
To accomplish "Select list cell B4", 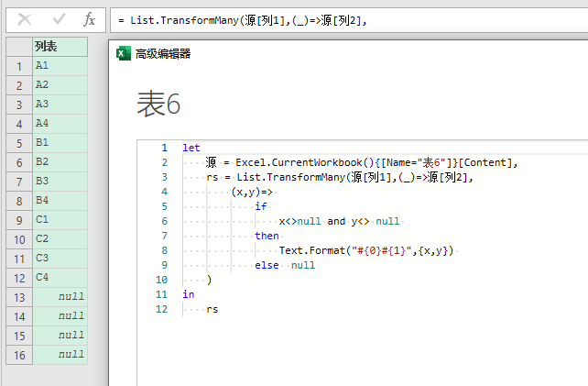I will click(x=60, y=201).
